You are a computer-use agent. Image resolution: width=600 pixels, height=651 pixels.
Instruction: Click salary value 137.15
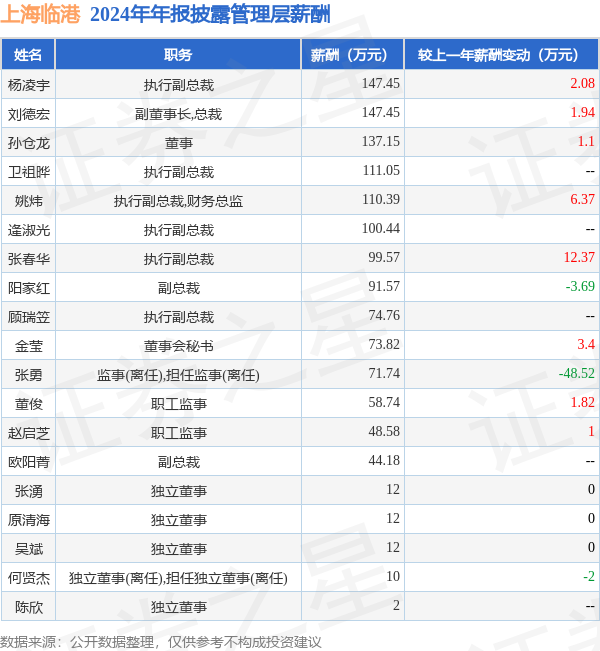[381, 141]
